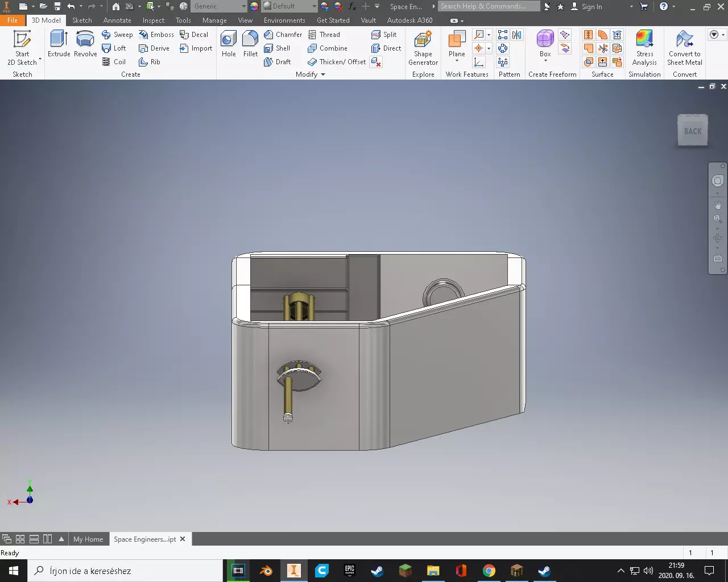Open the File menu

point(13,20)
